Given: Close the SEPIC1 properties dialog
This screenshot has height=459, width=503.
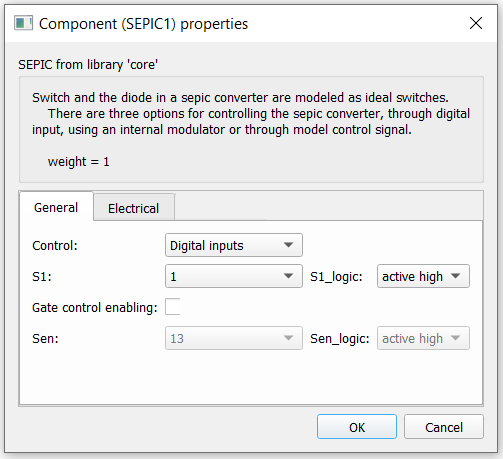Looking at the screenshot, I should pos(476,23).
